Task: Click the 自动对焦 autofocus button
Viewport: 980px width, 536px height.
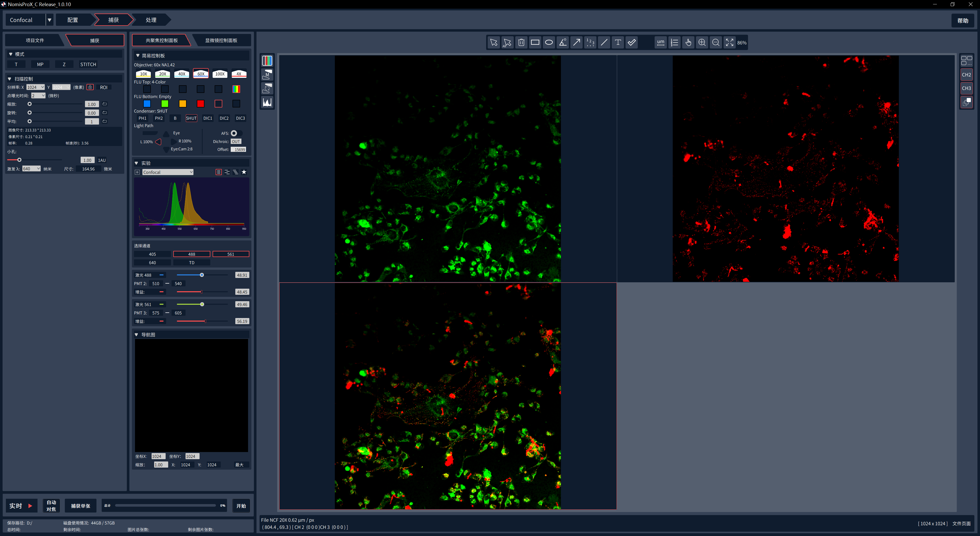Action: point(51,506)
